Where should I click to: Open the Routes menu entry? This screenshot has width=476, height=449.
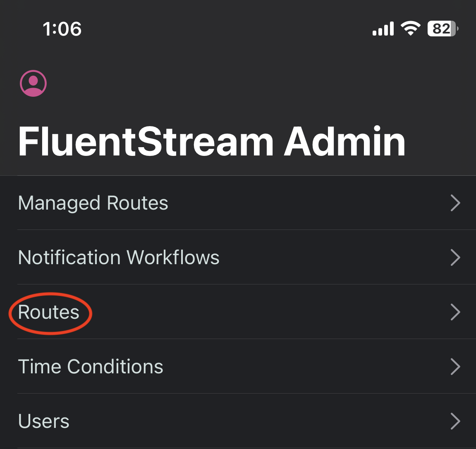click(48, 312)
